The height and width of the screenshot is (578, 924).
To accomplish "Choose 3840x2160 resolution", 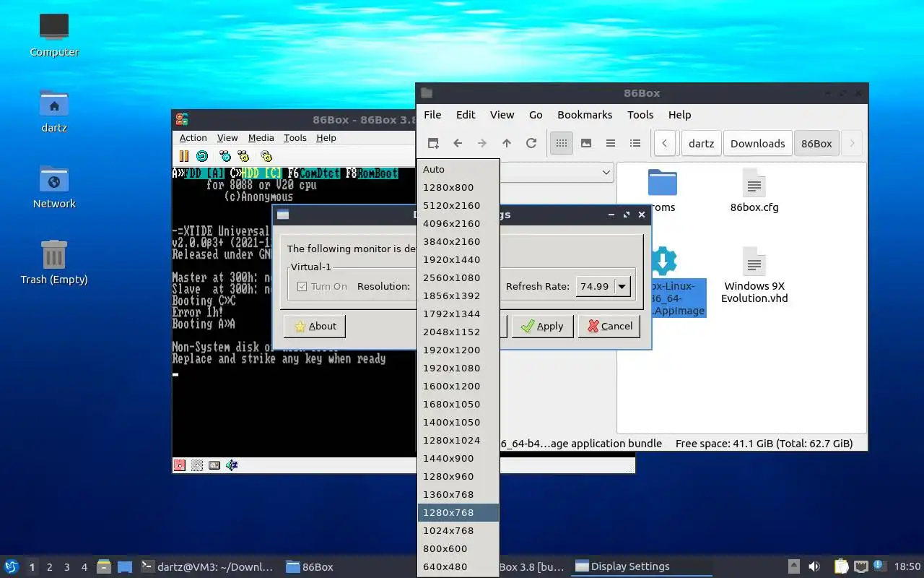I will [x=458, y=241].
